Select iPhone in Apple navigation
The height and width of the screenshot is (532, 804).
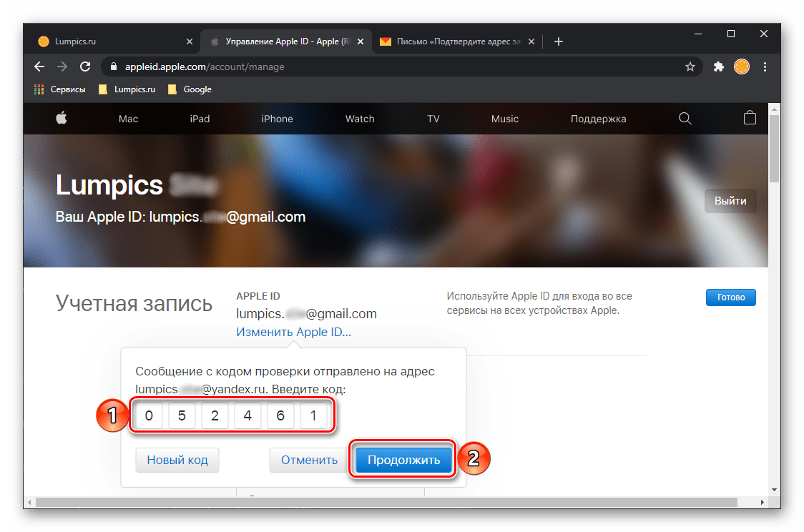click(x=277, y=119)
